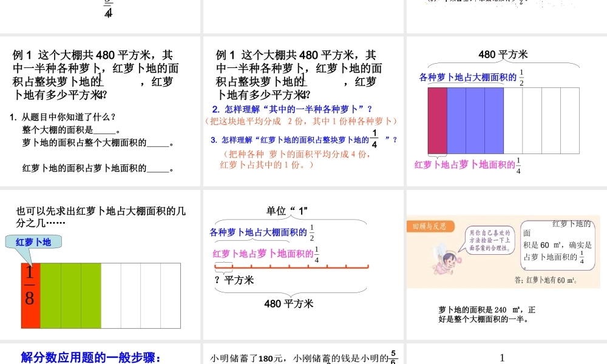Image resolution: width=607 pixels, height=364 pixels.
Task: Click the text 1. 从题目中你知道了什么？
Action: (63, 117)
